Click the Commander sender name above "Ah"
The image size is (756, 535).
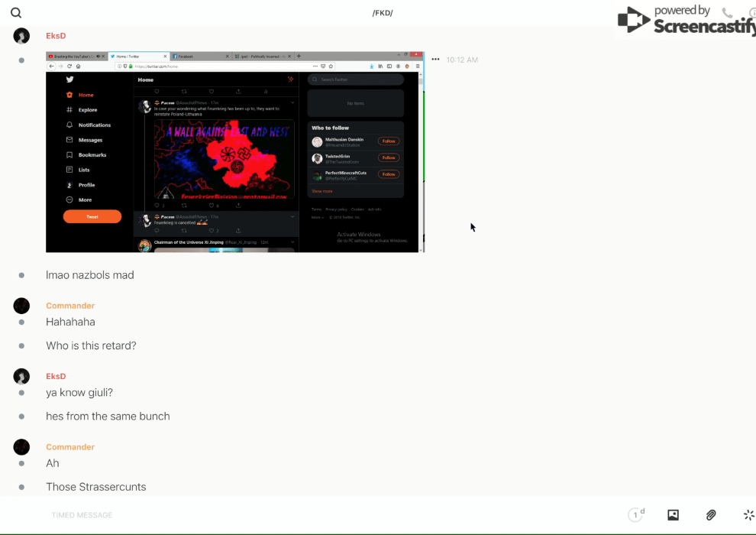coord(70,447)
